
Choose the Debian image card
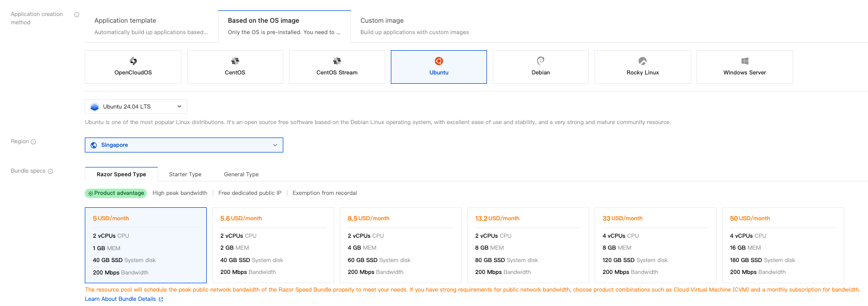tap(541, 67)
